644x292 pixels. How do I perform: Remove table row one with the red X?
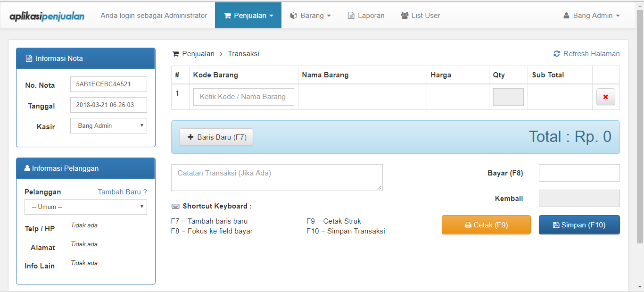point(605,96)
